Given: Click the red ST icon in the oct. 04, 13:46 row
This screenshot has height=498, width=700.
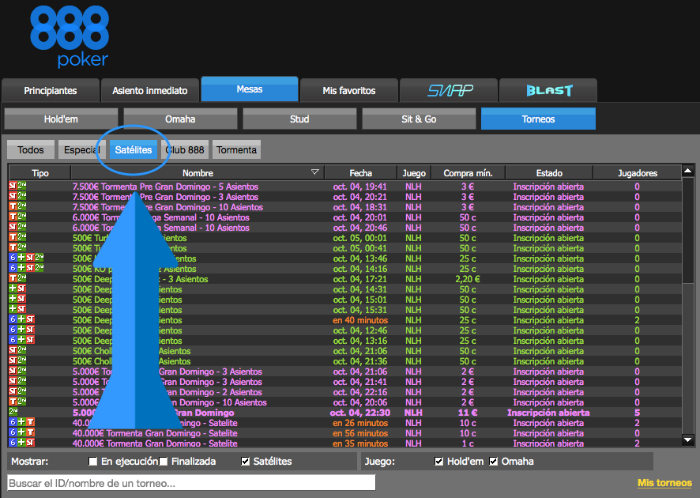Looking at the screenshot, I should click(x=30, y=258).
